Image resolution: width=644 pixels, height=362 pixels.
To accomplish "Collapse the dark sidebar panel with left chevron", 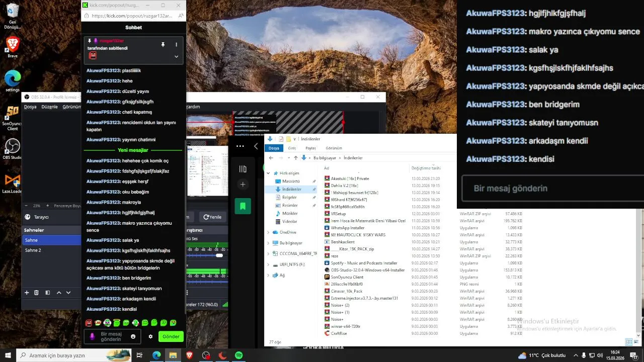I will point(256,146).
